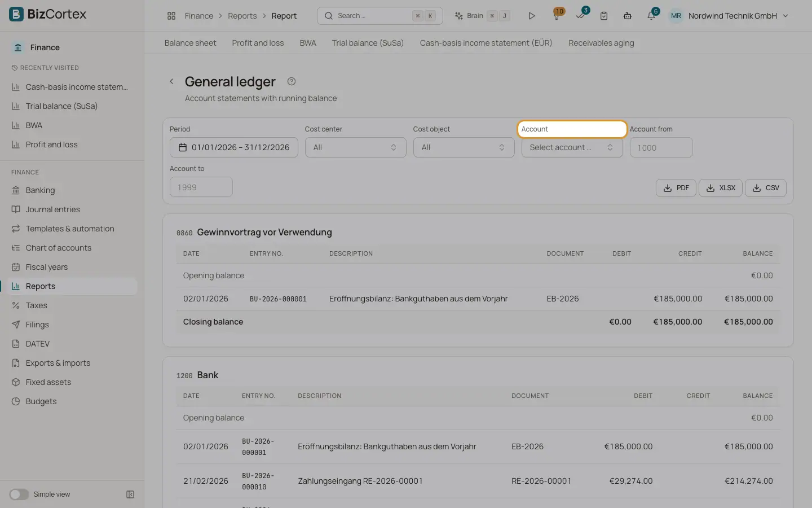Switch to the Profit and loss tab
This screenshot has height=508, width=812.
258,43
